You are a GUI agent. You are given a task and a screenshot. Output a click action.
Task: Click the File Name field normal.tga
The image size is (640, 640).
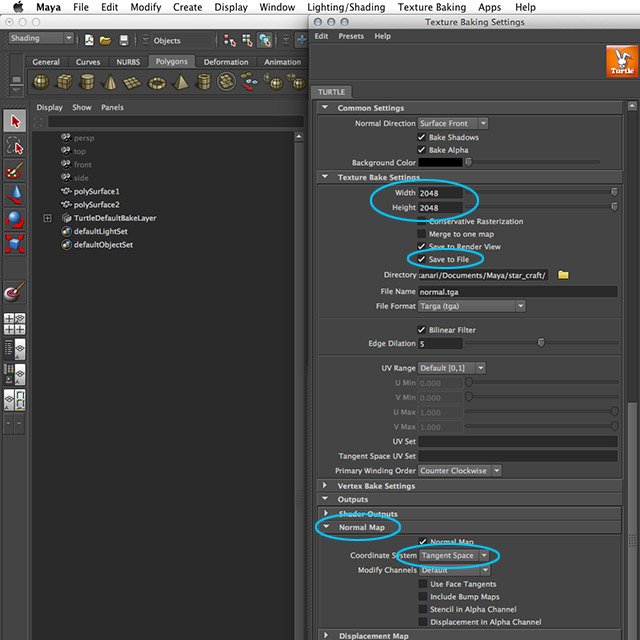[518, 291]
